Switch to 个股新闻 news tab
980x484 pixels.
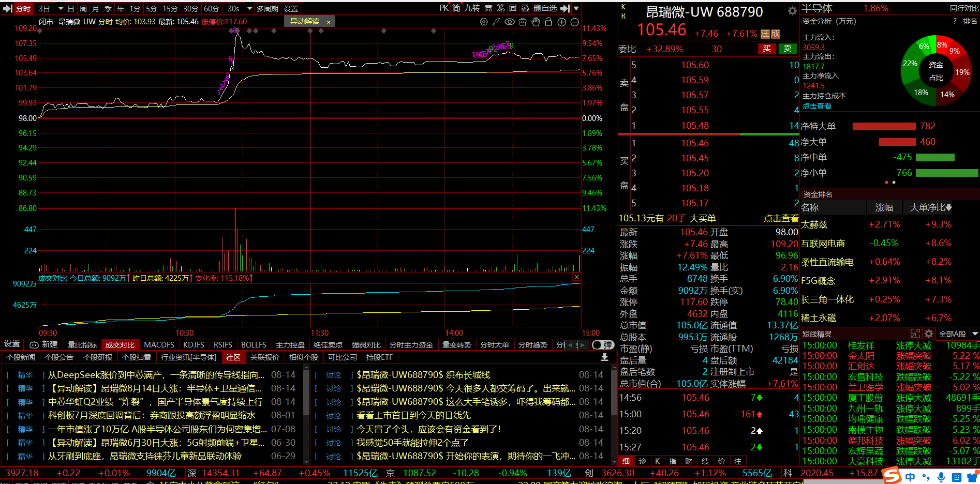pos(21,357)
